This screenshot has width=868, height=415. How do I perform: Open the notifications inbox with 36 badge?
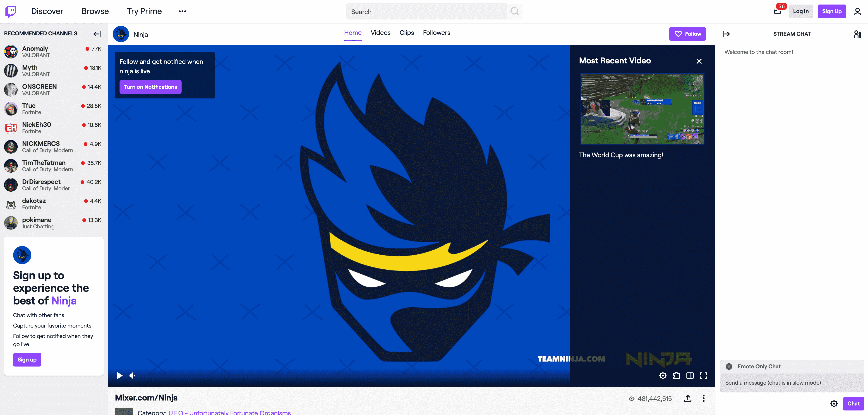click(x=777, y=11)
